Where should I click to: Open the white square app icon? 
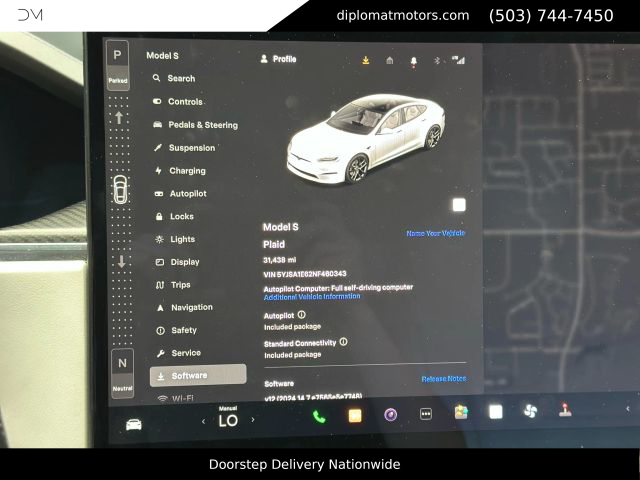(496, 411)
